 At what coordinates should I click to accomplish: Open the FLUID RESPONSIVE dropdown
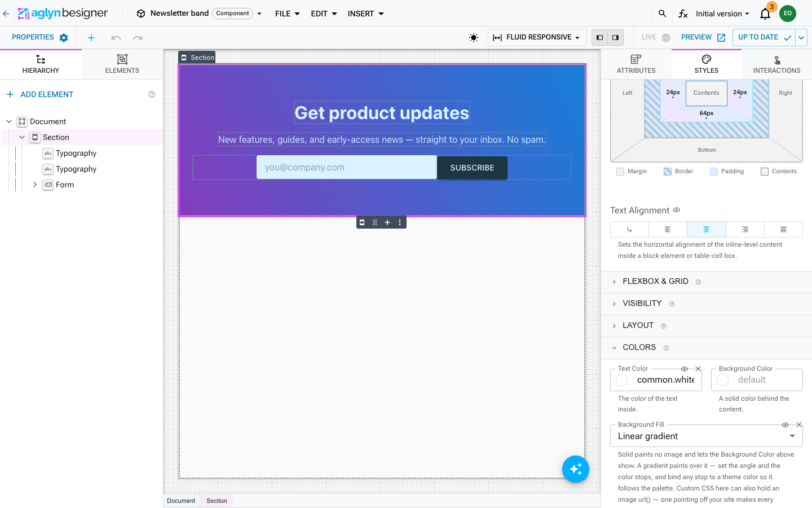[537, 38]
